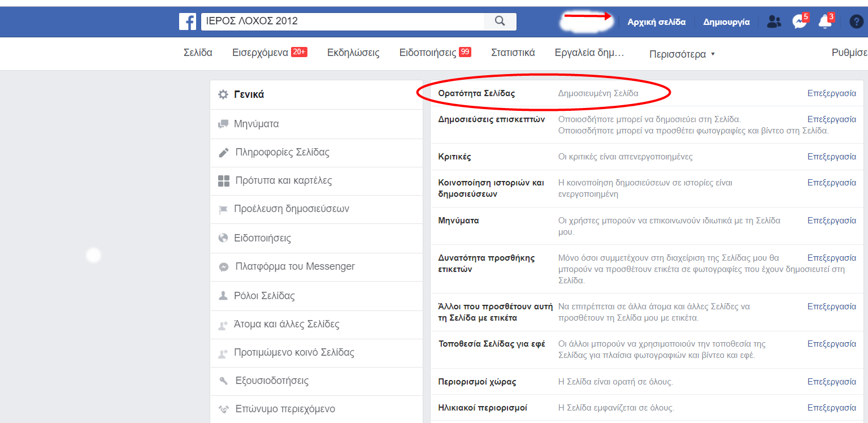Open notifications bell icon
868x423 pixels.
click(825, 21)
